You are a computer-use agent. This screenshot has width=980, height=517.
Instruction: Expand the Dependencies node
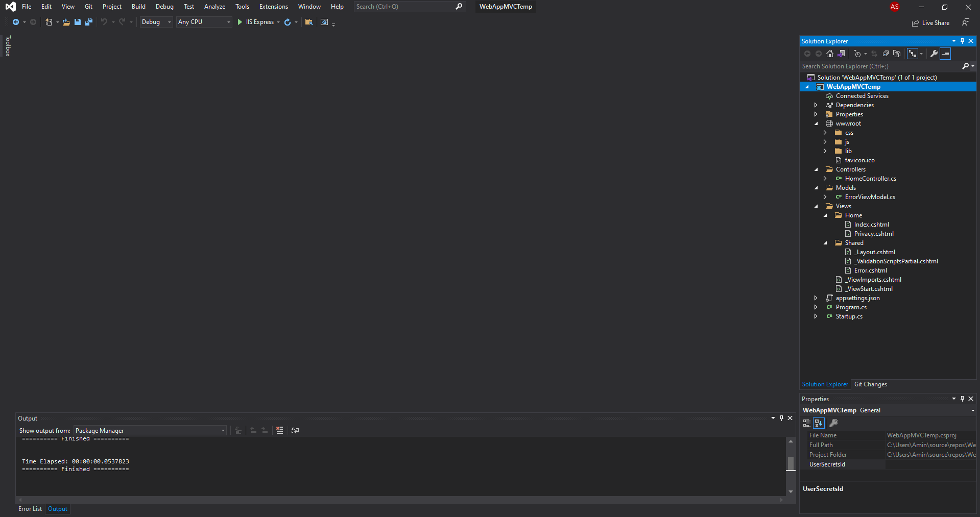[x=816, y=105]
